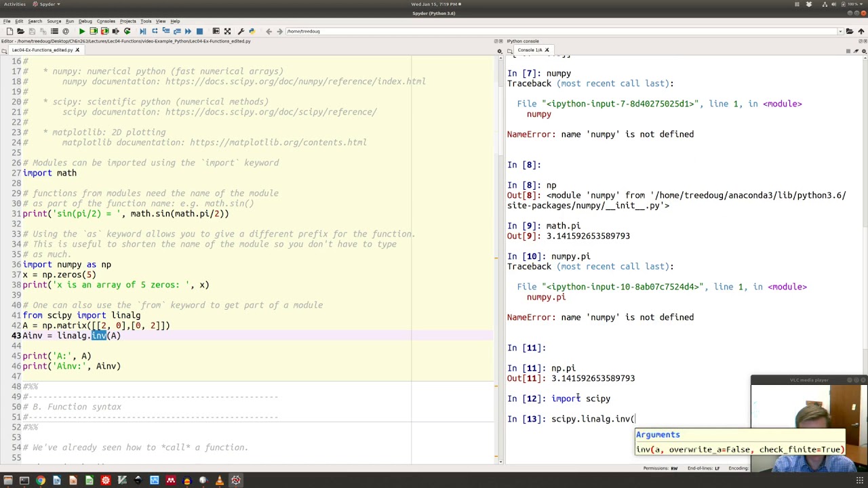Viewport: 868px width, 488px height.
Task: Save the current file
Action: [x=32, y=31]
